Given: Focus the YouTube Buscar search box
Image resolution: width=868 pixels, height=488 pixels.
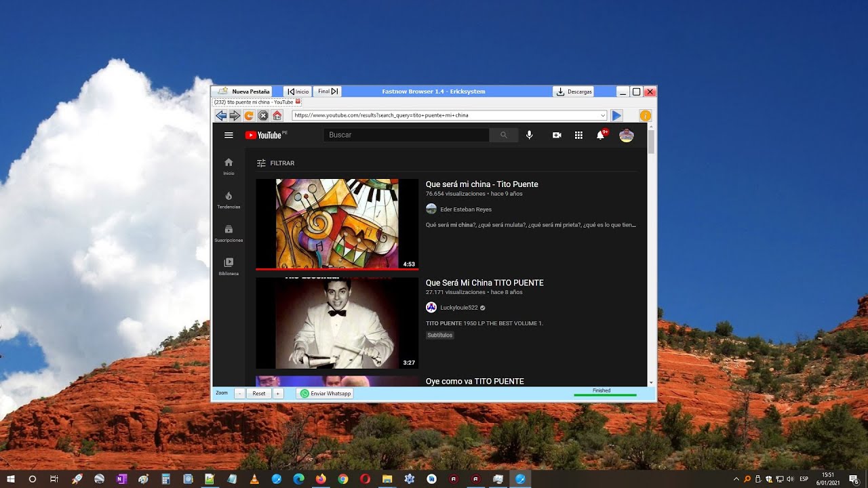Looking at the screenshot, I should coord(406,135).
